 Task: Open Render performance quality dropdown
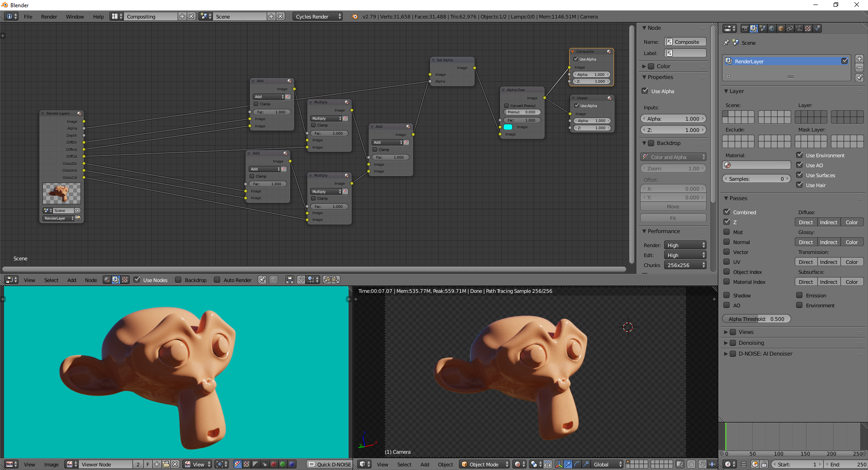coord(685,245)
